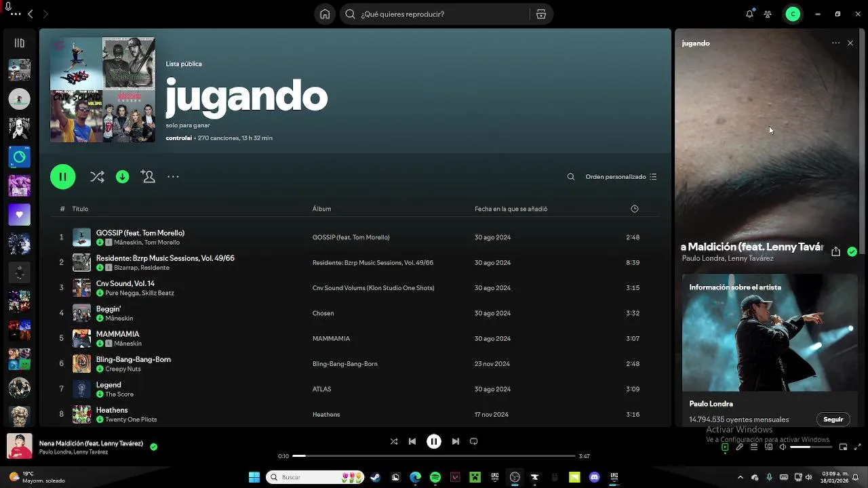The image size is (868, 488).
Task: Sort by the duration clock column header
Action: pyautogui.click(x=635, y=209)
